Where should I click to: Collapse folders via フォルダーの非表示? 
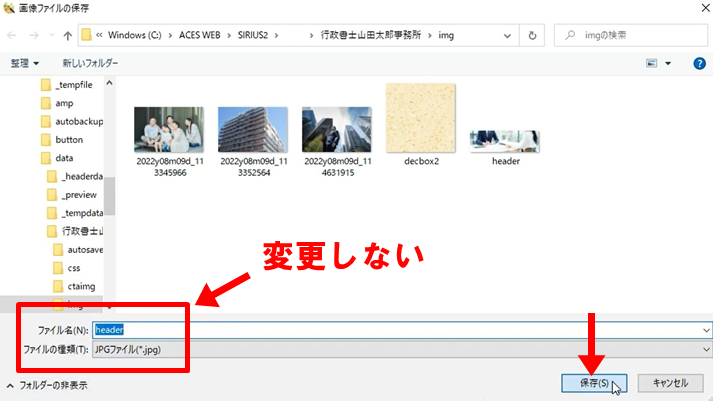(46, 384)
